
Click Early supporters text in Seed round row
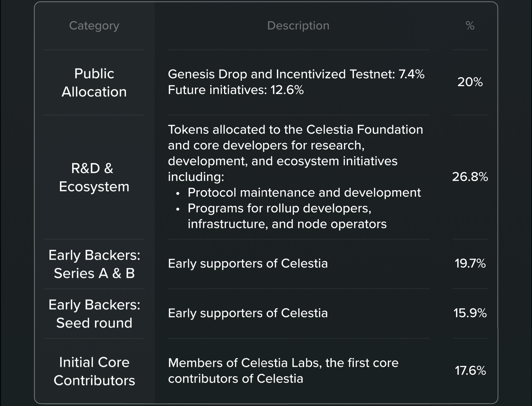[248, 313]
